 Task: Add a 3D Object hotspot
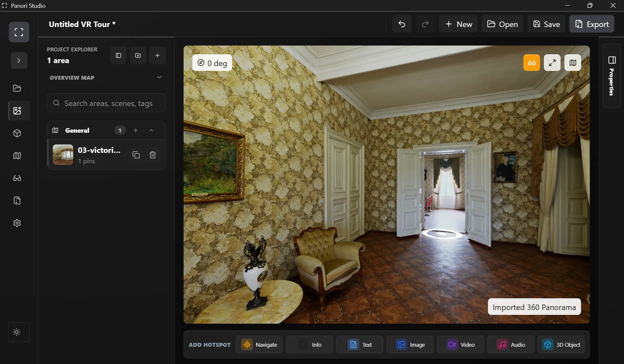[561, 344]
